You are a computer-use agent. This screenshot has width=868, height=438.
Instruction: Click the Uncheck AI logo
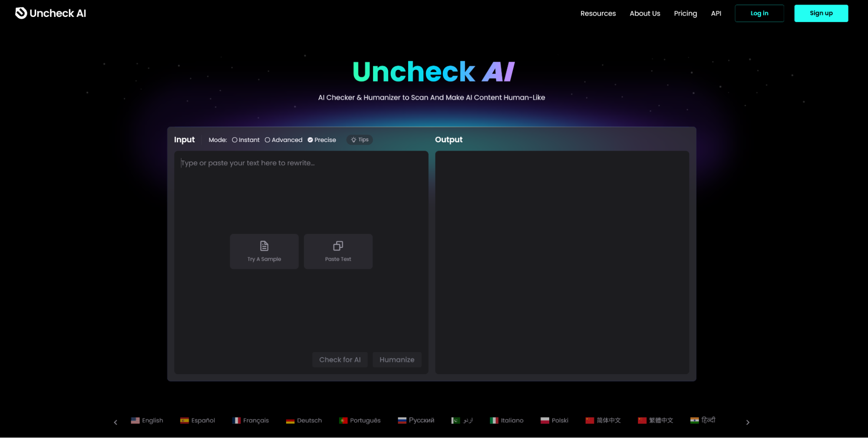tap(50, 13)
